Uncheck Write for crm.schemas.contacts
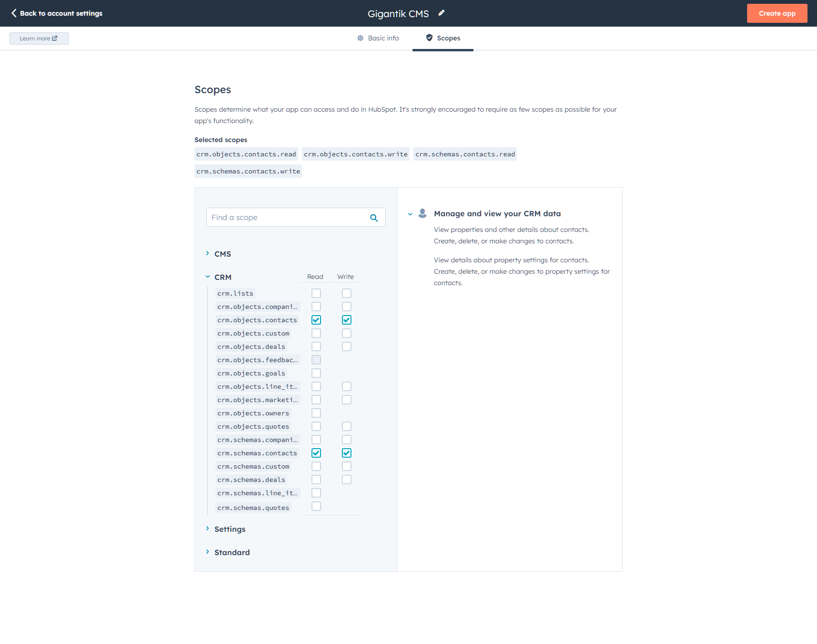Viewport: 817px width, 644px height. click(347, 453)
